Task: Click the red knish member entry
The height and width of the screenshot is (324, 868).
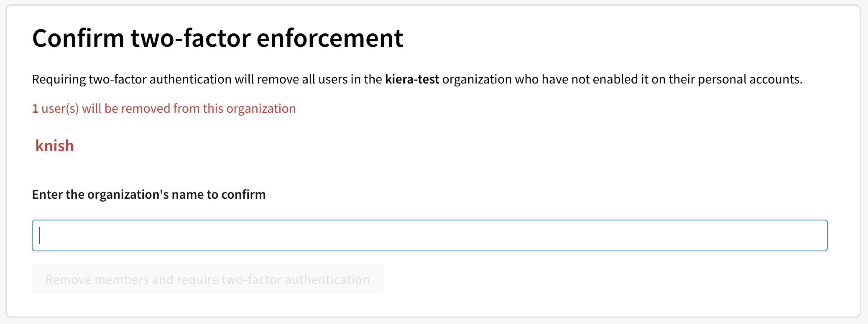Action: tap(55, 145)
